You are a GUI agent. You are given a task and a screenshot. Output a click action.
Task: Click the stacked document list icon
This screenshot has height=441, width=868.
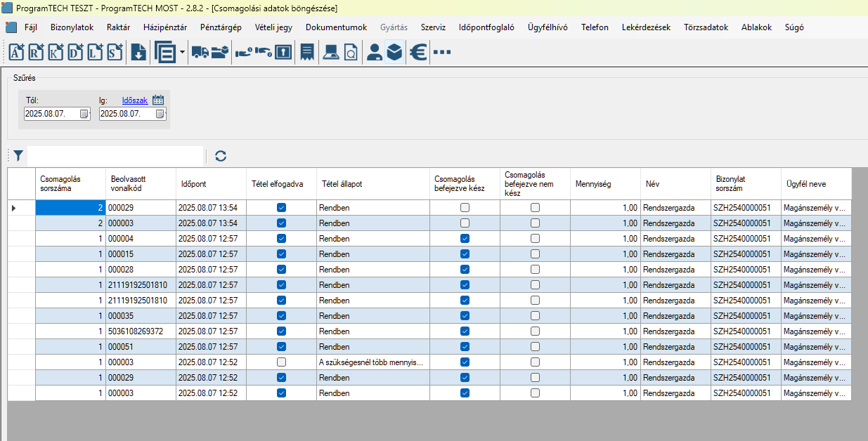pos(165,52)
